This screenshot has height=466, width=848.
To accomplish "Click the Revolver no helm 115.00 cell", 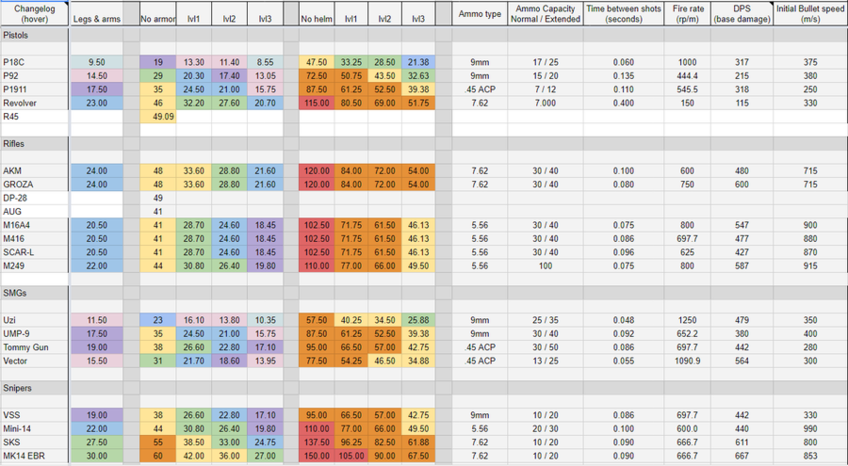I will click(x=316, y=103).
